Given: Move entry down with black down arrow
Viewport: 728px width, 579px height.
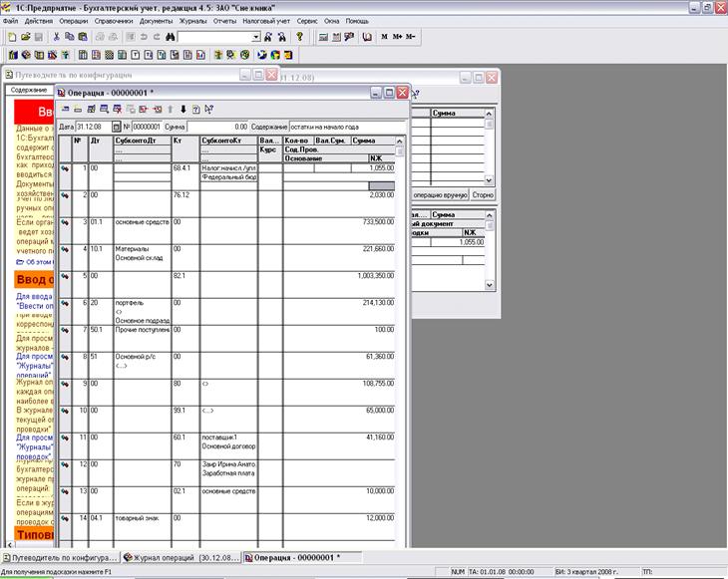Looking at the screenshot, I should [182, 110].
